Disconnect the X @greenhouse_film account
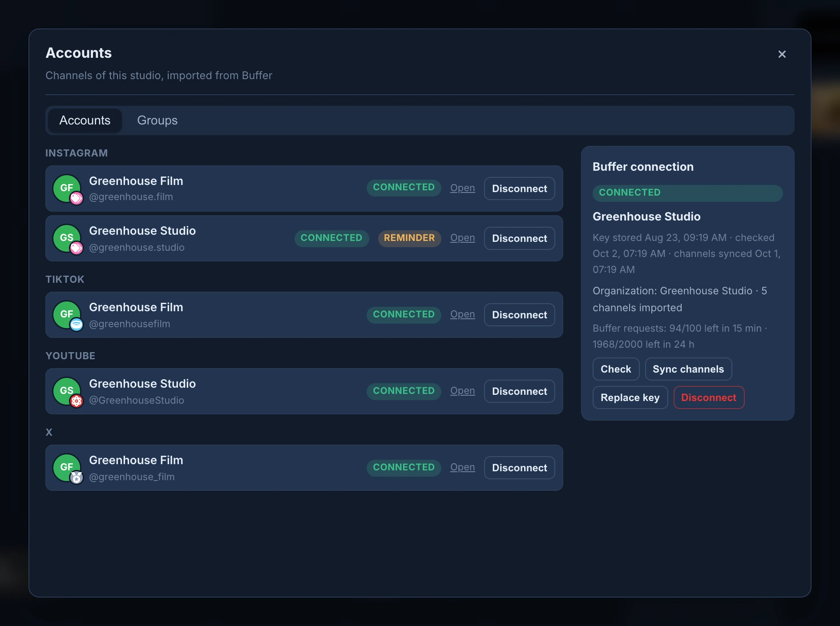 [519, 468]
